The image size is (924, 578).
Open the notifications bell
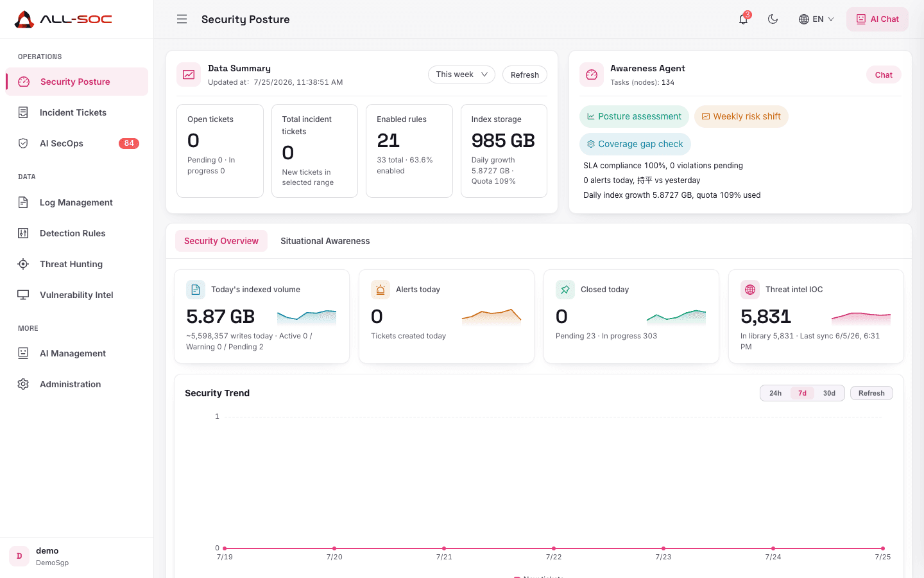[743, 19]
